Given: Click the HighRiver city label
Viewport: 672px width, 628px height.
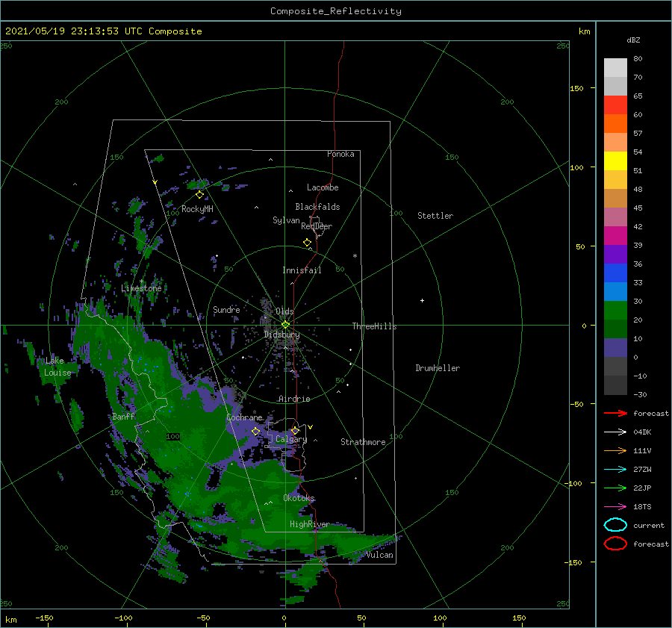Looking at the screenshot, I should click(x=310, y=524).
